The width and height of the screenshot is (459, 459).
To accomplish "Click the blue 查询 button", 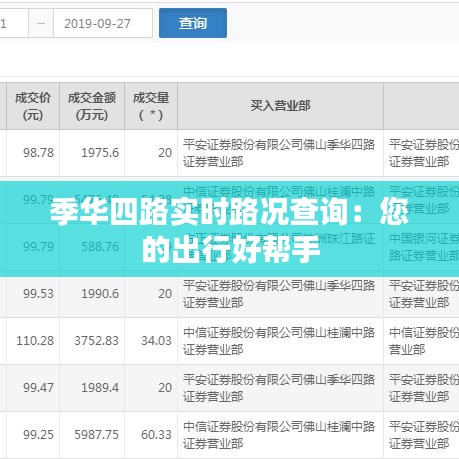I will click(193, 23).
